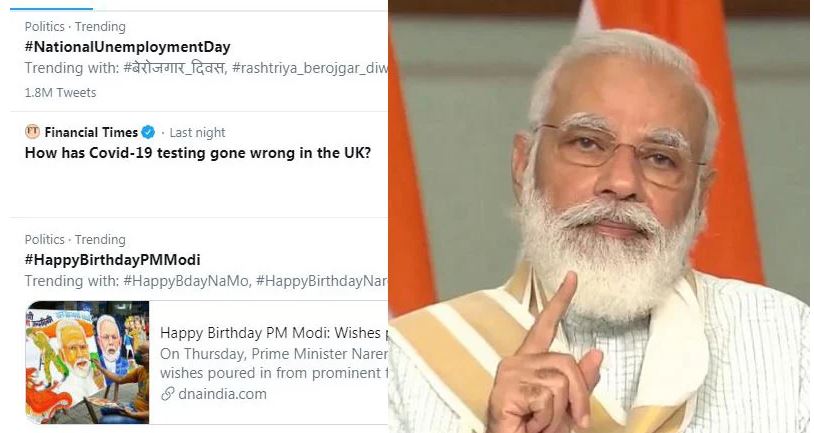The height and width of the screenshot is (433, 814).
Task: Click the 'Last night' timestamp
Action: [197, 132]
